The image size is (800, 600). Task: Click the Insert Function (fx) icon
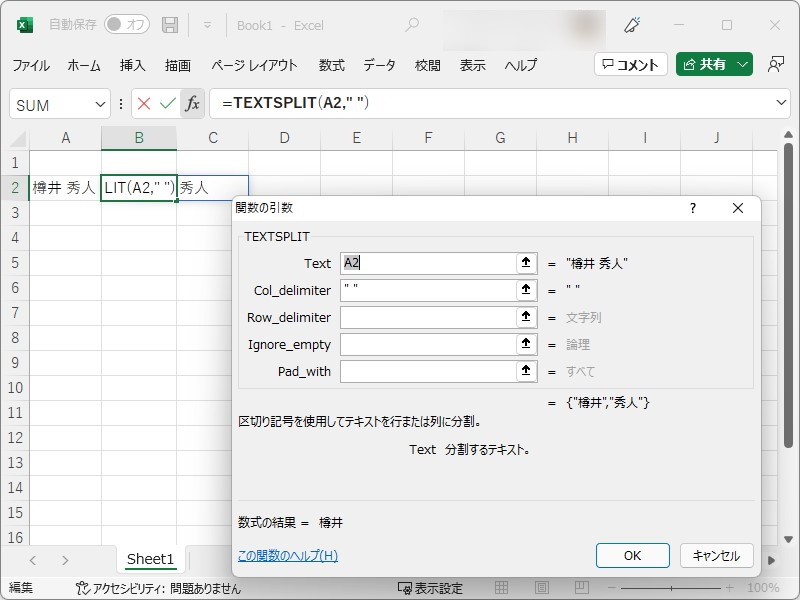point(193,104)
